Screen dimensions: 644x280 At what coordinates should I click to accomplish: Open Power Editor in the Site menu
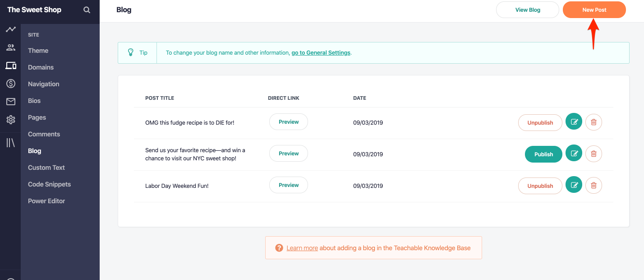[x=46, y=201]
